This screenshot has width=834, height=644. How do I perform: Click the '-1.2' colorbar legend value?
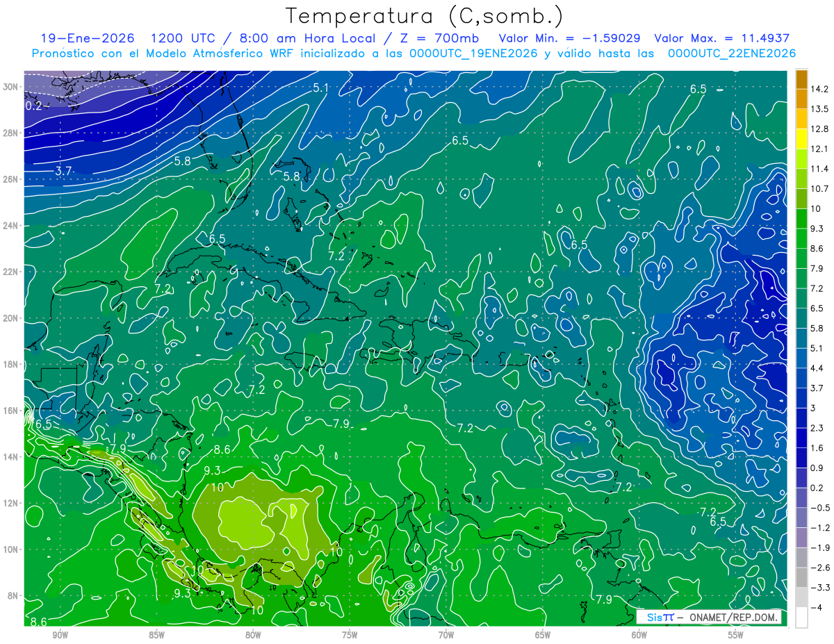coord(821,528)
